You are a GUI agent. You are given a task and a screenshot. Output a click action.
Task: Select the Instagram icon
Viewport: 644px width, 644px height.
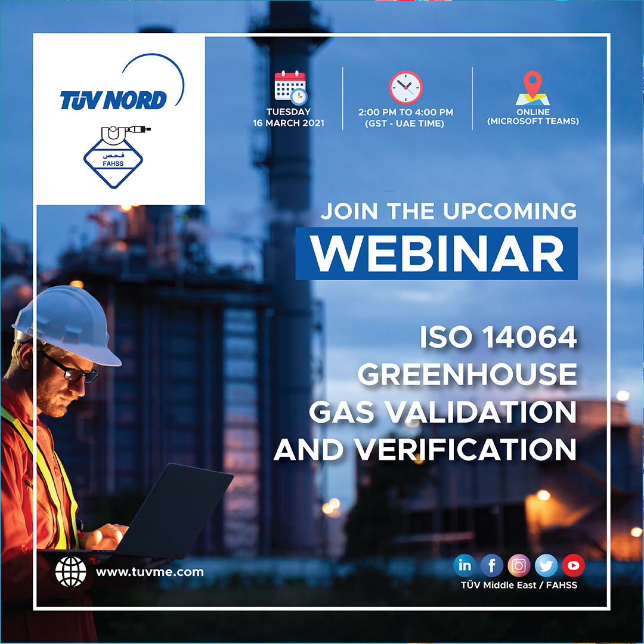click(519, 565)
